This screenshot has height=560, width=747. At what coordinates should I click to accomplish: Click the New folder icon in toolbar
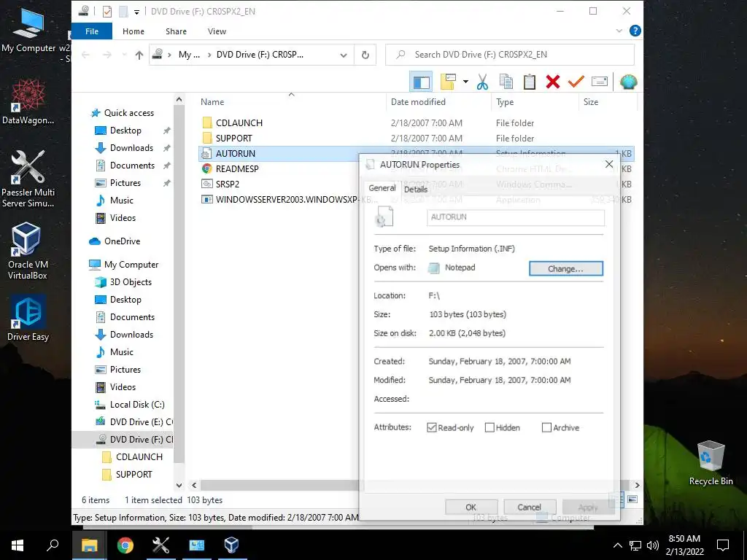pos(448,82)
